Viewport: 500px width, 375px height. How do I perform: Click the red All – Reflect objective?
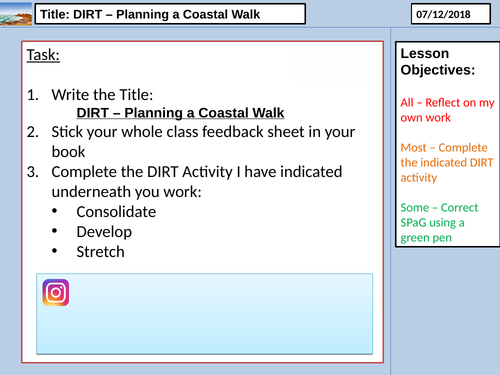(x=447, y=110)
